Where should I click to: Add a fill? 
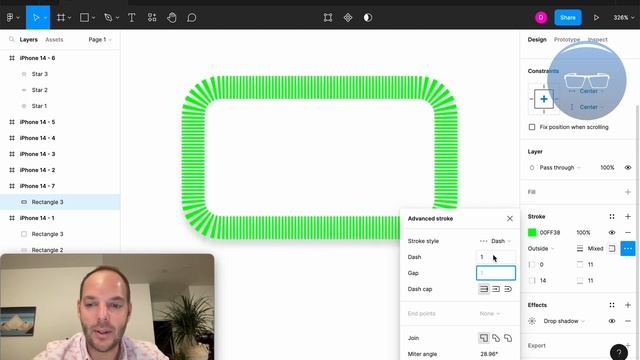(628, 192)
